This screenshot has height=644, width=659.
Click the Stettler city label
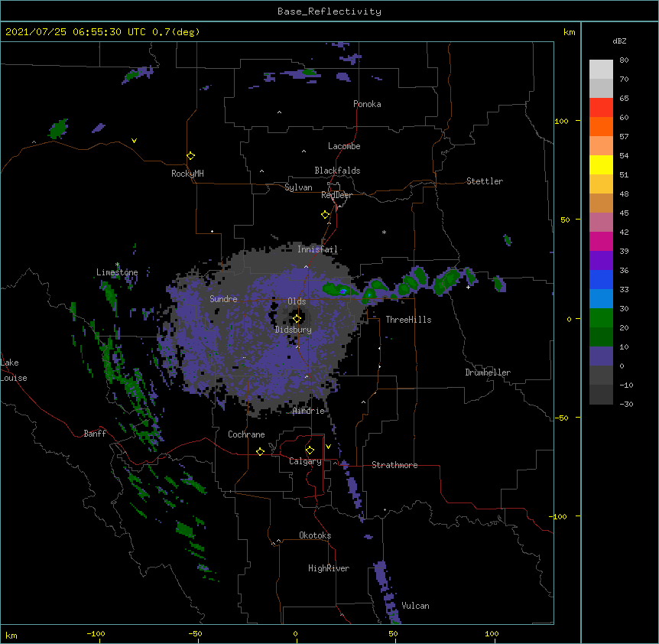click(485, 181)
